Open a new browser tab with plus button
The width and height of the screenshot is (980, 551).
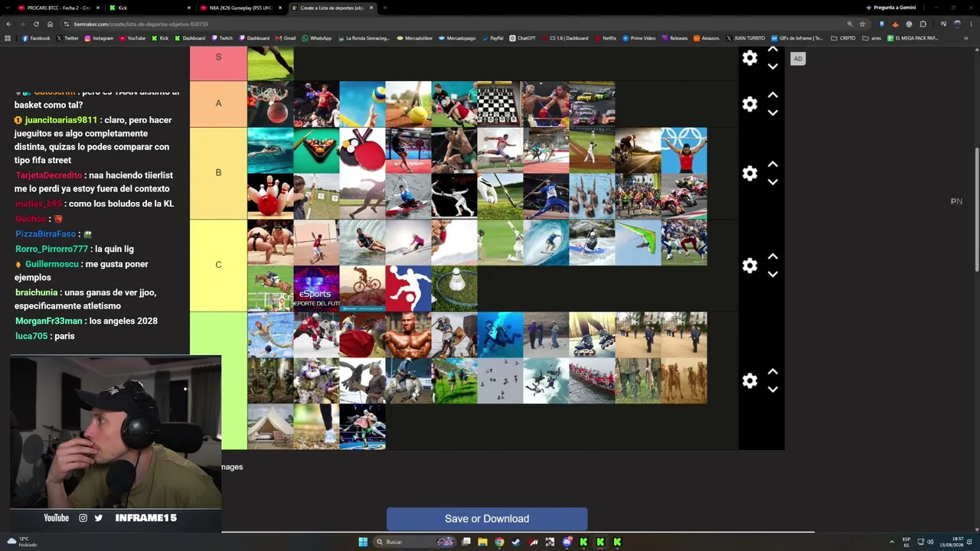tap(384, 8)
